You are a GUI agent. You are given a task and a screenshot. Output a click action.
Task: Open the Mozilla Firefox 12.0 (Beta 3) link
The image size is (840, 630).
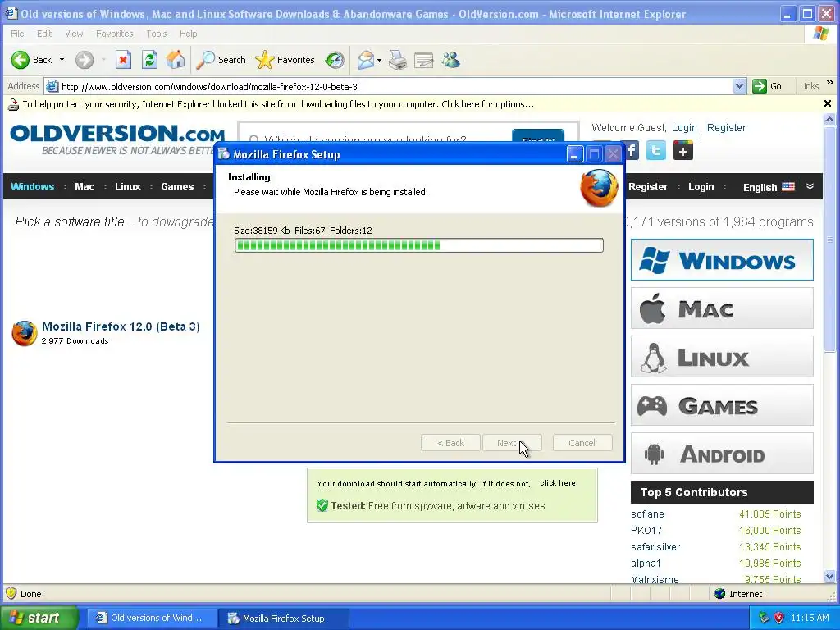point(121,326)
